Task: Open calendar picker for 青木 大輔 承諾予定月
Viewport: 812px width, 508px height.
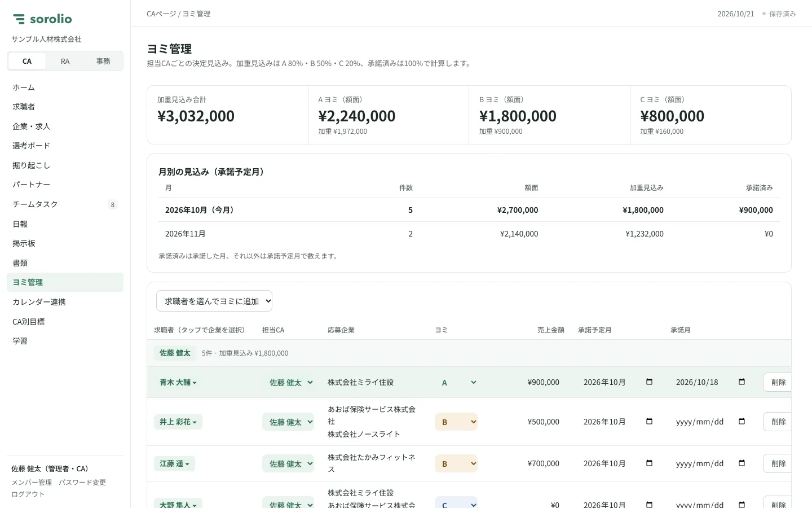Action: click(649, 382)
